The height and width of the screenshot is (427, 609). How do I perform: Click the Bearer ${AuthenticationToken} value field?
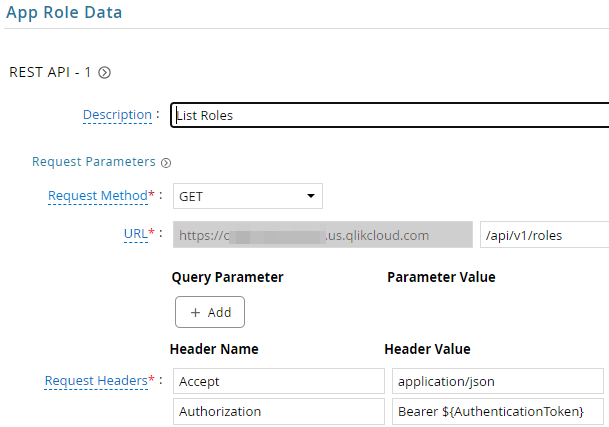tap(498, 411)
